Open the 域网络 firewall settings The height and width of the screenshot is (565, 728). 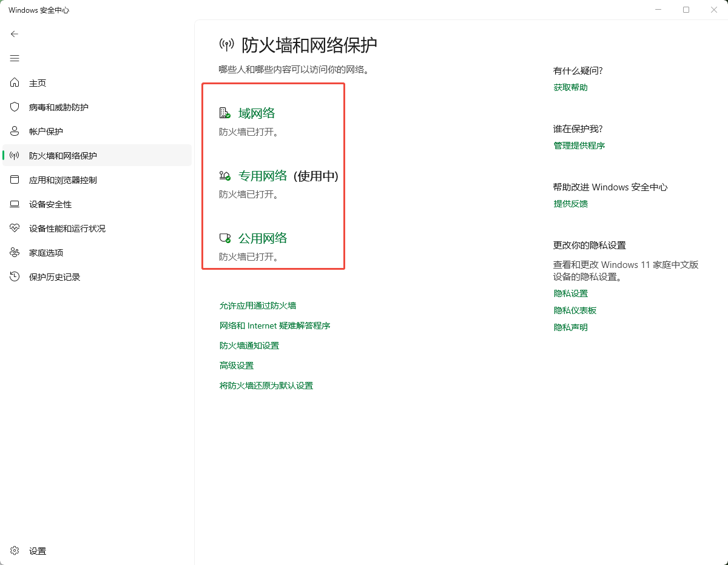(x=257, y=113)
